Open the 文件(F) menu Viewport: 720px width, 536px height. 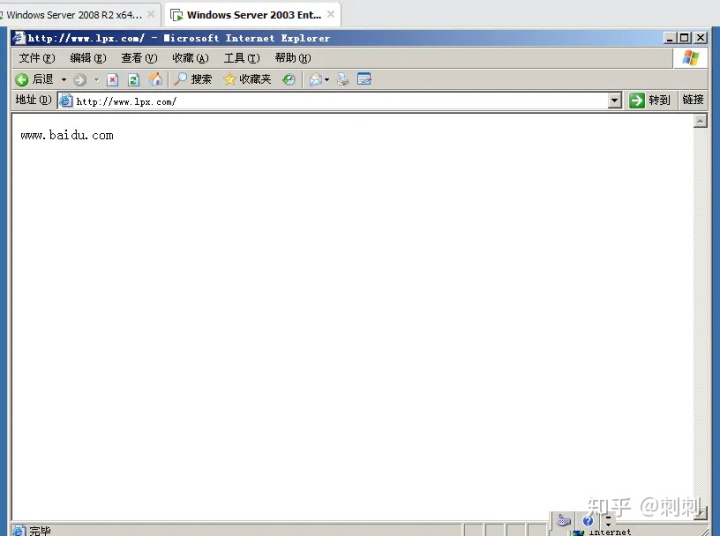(x=37, y=58)
